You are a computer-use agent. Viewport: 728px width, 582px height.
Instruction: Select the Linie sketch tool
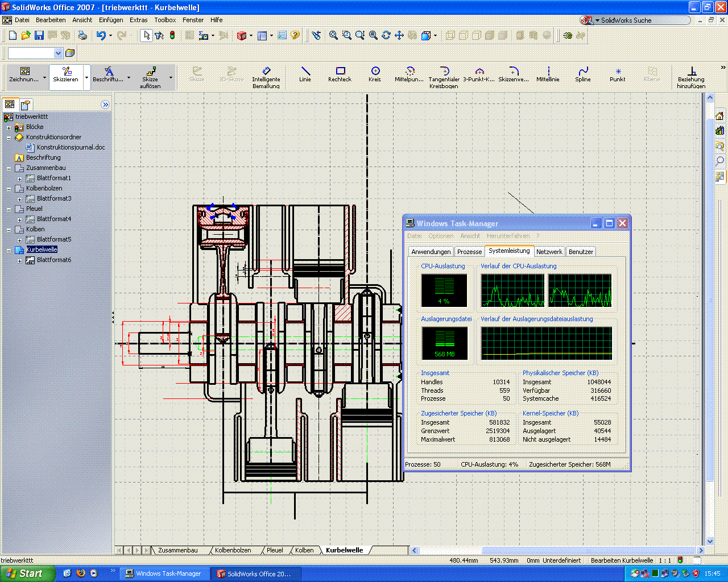click(x=305, y=74)
